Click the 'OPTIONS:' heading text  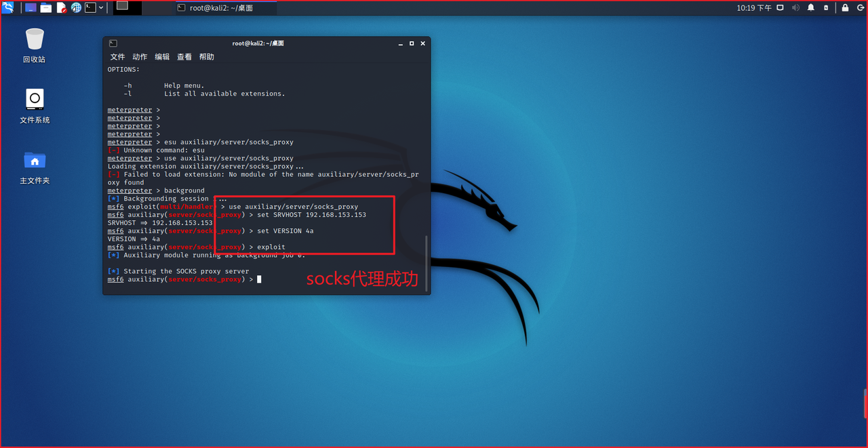[123, 69]
